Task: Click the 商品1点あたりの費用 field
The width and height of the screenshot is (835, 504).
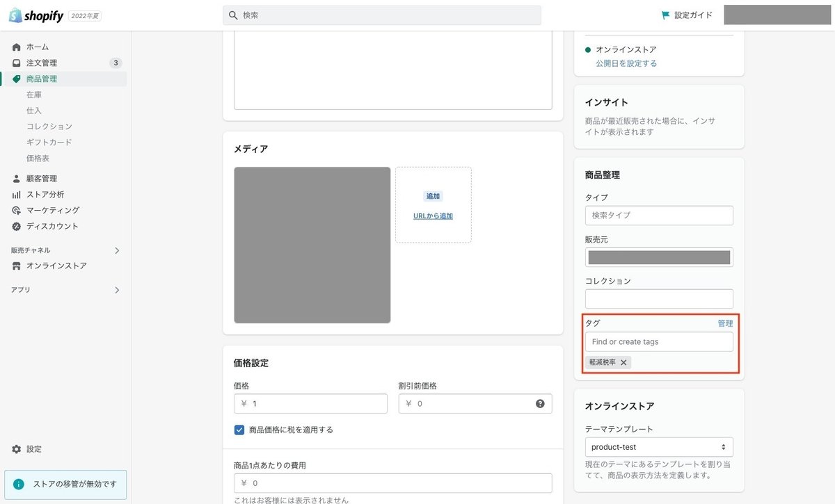Action: pos(393,483)
